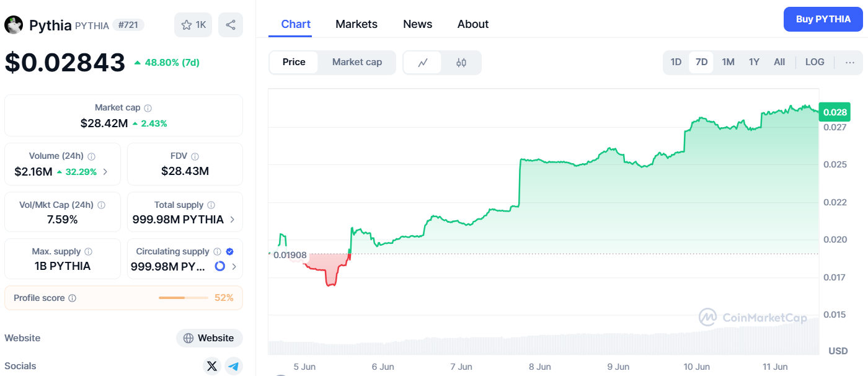Click the Profile score progress bar
Screen dimensions: 868x376
pyautogui.click(x=184, y=298)
